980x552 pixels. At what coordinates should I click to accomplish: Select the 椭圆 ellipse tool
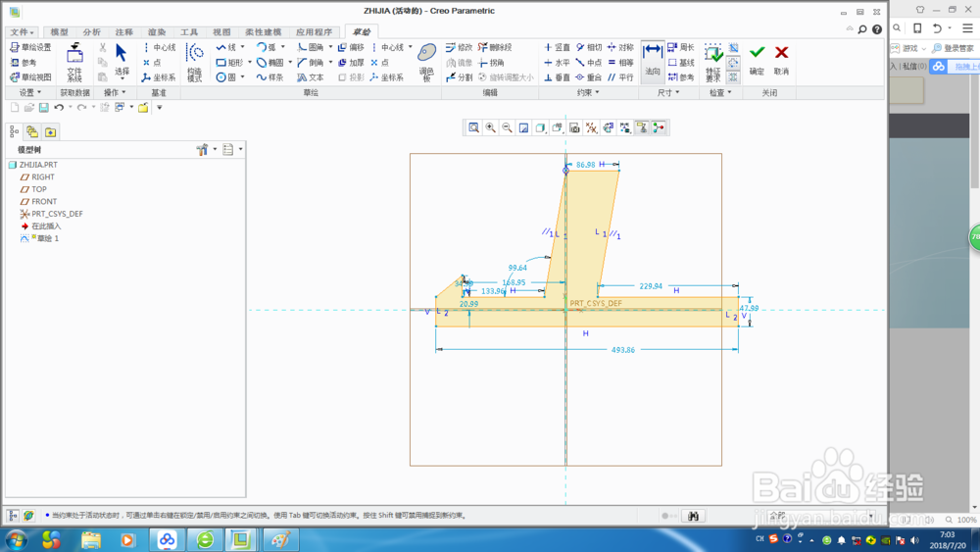(270, 63)
